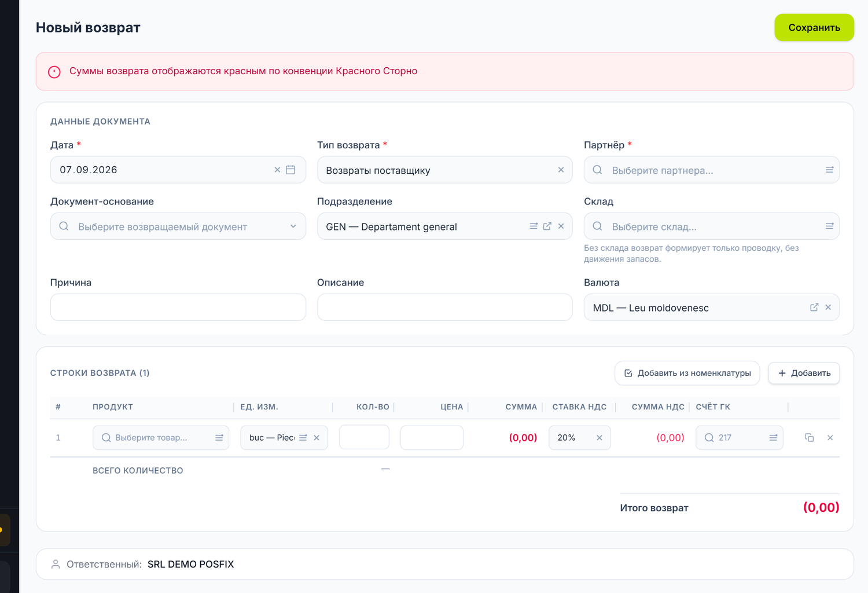Image resolution: width=868 pixels, height=593 pixels.
Task: Expand the Документ-основание dropdown chevron
Action: click(293, 226)
